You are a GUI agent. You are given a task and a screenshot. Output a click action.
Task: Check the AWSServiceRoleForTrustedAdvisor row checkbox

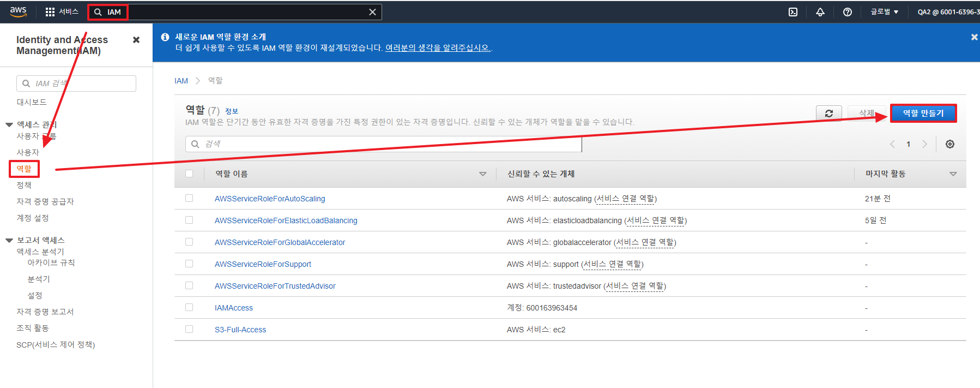pos(189,285)
